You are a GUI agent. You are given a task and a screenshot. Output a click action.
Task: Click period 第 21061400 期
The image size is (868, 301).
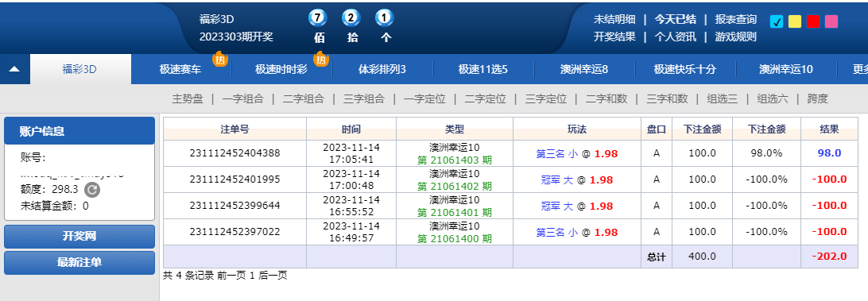coord(455,239)
